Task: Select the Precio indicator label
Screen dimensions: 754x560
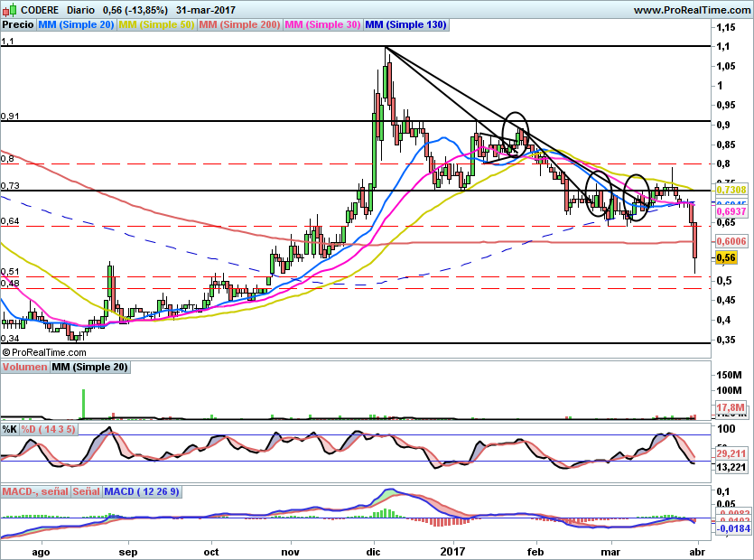Action: (18, 25)
